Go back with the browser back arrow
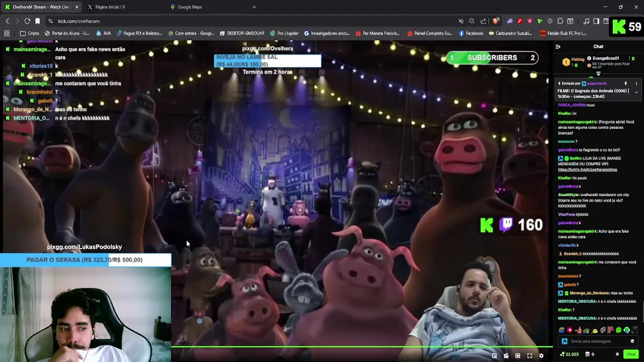 pyautogui.click(x=7, y=21)
